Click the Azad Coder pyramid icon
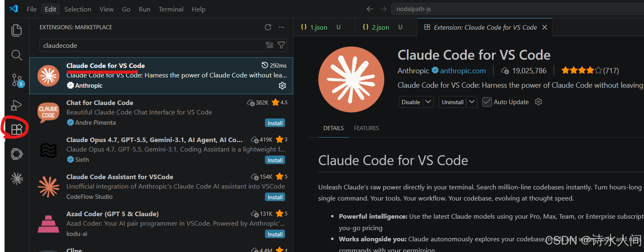 (48, 224)
